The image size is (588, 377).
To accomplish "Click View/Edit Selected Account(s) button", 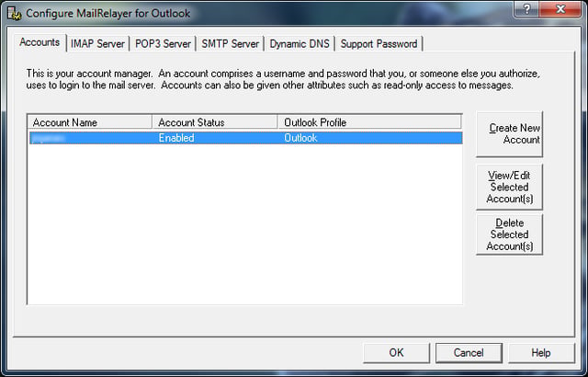I will [x=509, y=187].
